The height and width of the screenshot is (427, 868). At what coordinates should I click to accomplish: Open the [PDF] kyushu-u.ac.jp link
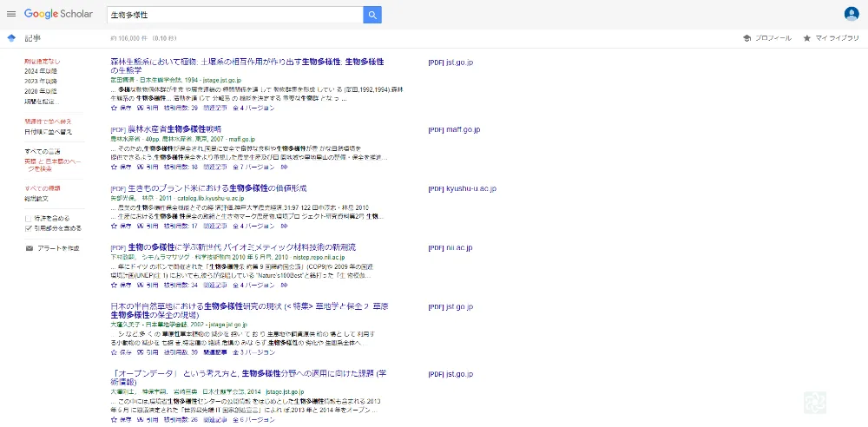click(x=463, y=189)
